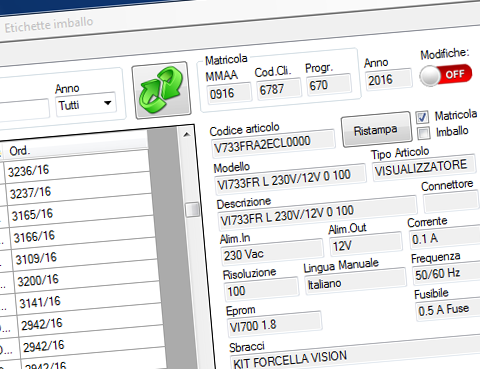Viewport: 480px width, 369px height.
Task: Click the Tipo Articolo field VISUALIZZATORE
Action: pos(424,168)
